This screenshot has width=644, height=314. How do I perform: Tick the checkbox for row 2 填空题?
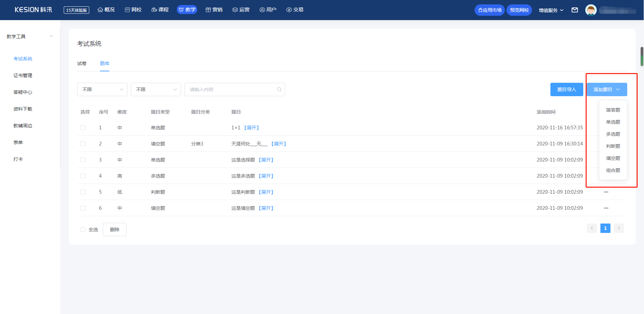pos(83,144)
